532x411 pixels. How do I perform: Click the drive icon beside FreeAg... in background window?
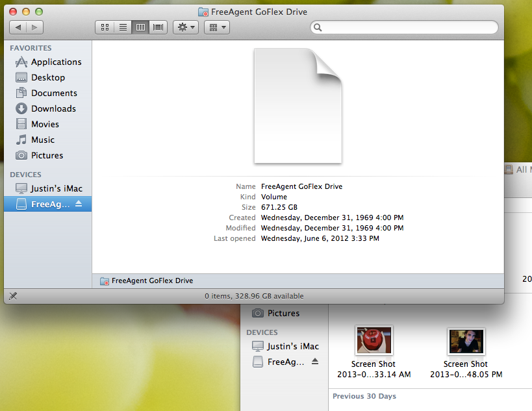pos(258,362)
